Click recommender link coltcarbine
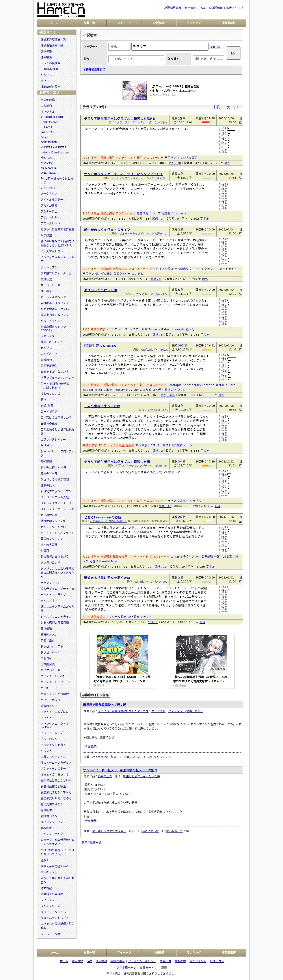 (x=100, y=757)
